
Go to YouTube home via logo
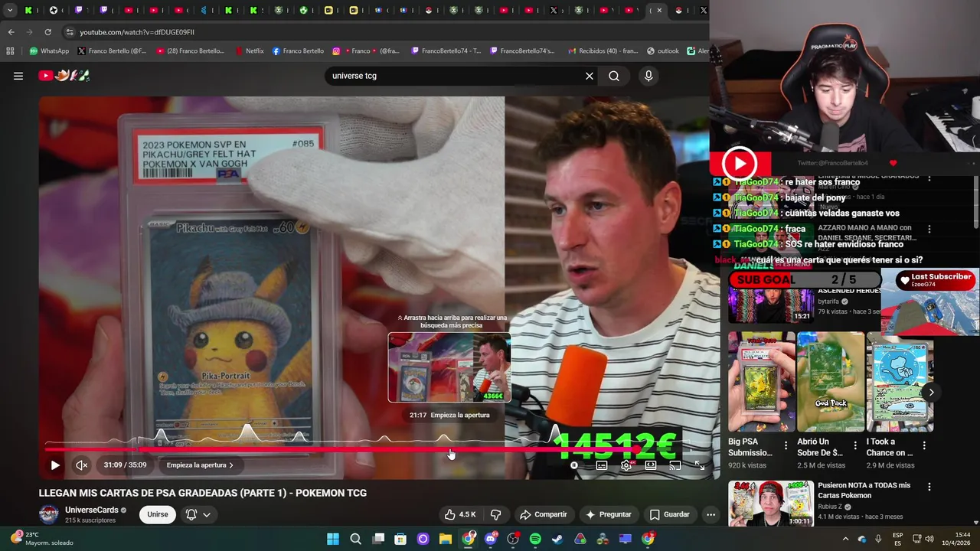pos(64,76)
